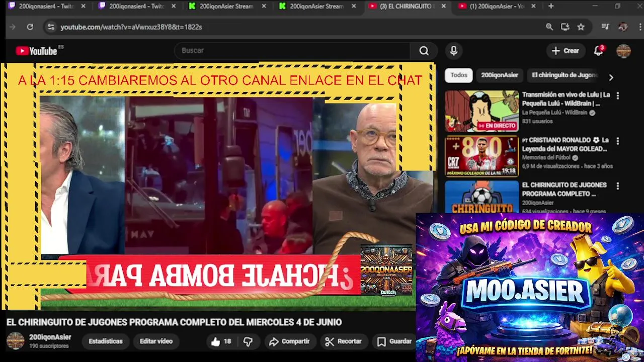
Task: Open the YouTube account avatar menu
Action: pos(623,50)
